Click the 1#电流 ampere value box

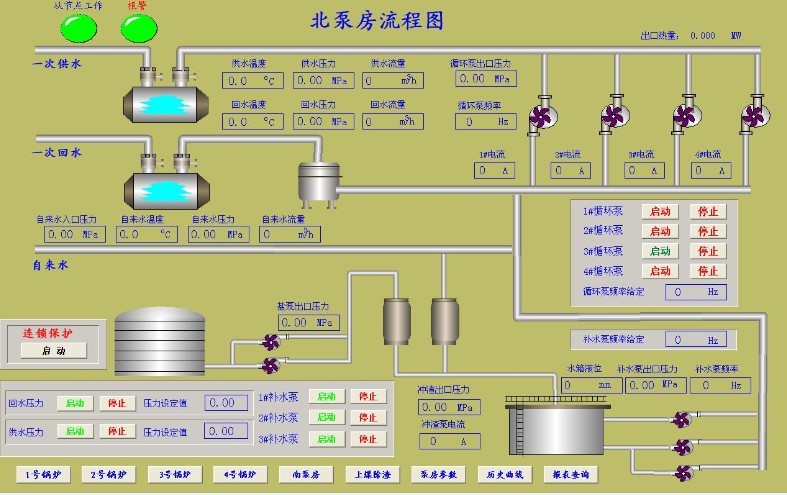tap(494, 171)
